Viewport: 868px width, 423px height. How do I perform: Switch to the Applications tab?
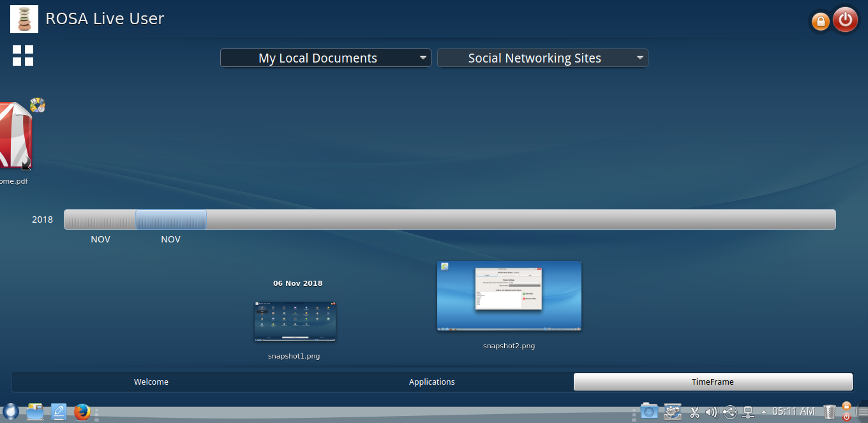(x=432, y=382)
